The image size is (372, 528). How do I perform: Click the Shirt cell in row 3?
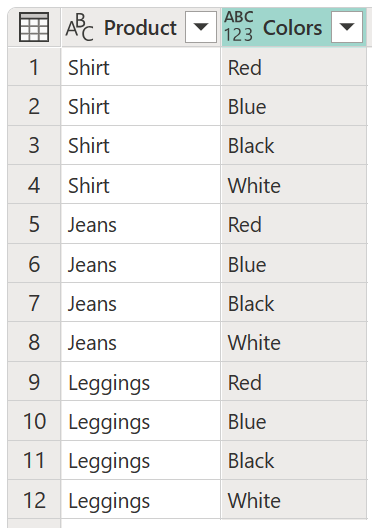(x=141, y=145)
